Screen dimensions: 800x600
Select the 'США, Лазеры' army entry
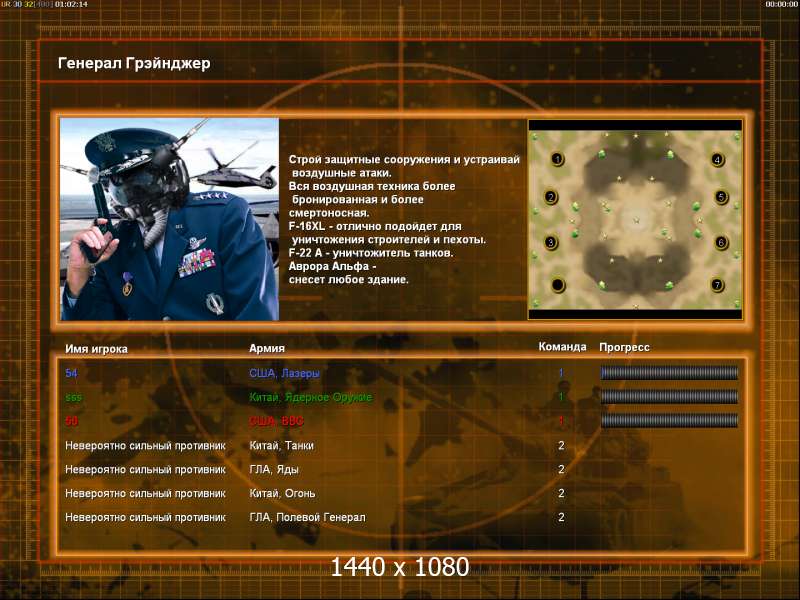[x=284, y=373]
